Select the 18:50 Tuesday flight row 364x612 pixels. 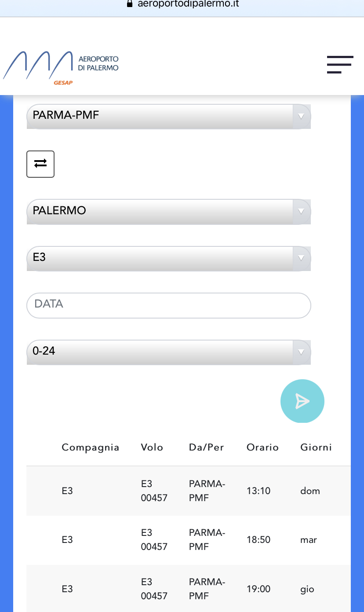[x=188, y=540]
